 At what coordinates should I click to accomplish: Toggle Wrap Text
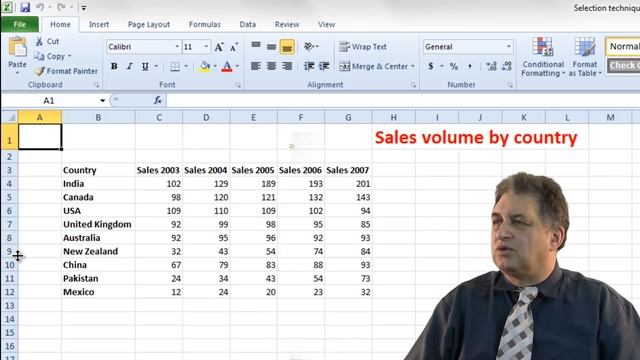pyautogui.click(x=362, y=47)
